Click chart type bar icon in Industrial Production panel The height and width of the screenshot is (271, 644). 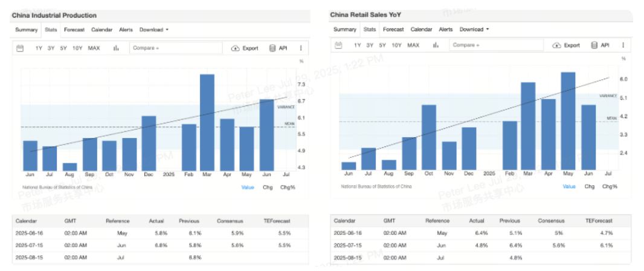click(115, 48)
